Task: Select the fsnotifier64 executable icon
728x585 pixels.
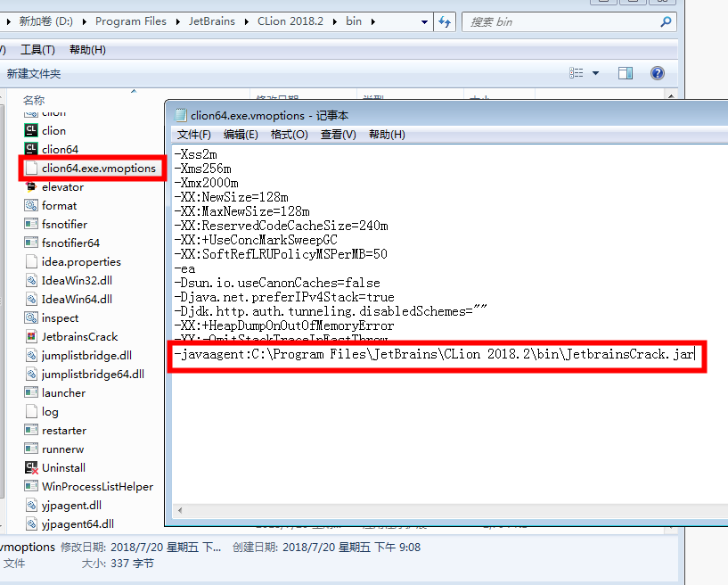Action: click(31, 243)
